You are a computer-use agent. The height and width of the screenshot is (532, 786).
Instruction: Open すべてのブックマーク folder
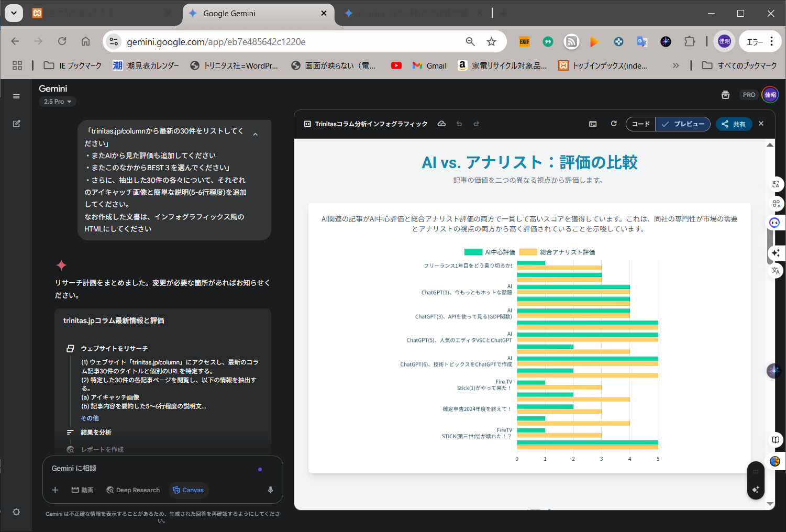[739, 65]
